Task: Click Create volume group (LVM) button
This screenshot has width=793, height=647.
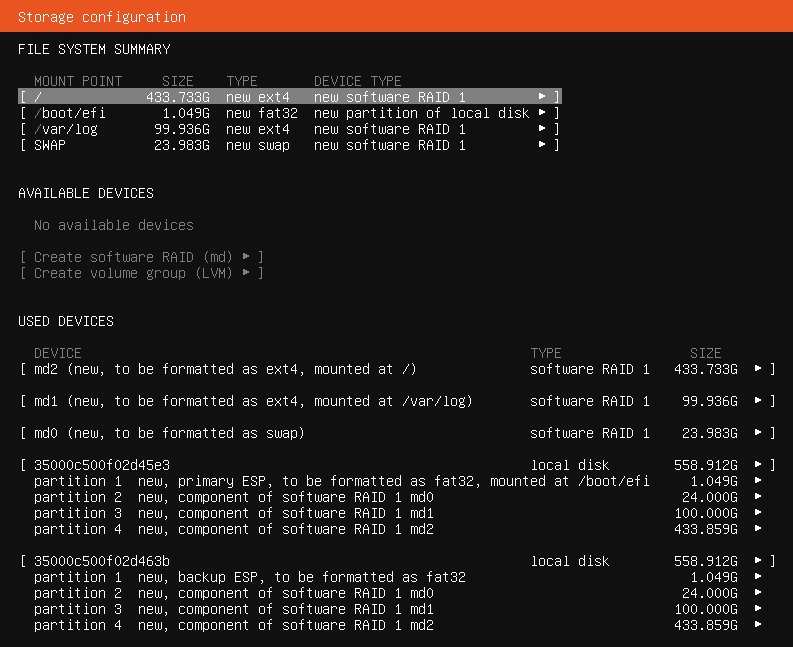Action: coord(142,273)
